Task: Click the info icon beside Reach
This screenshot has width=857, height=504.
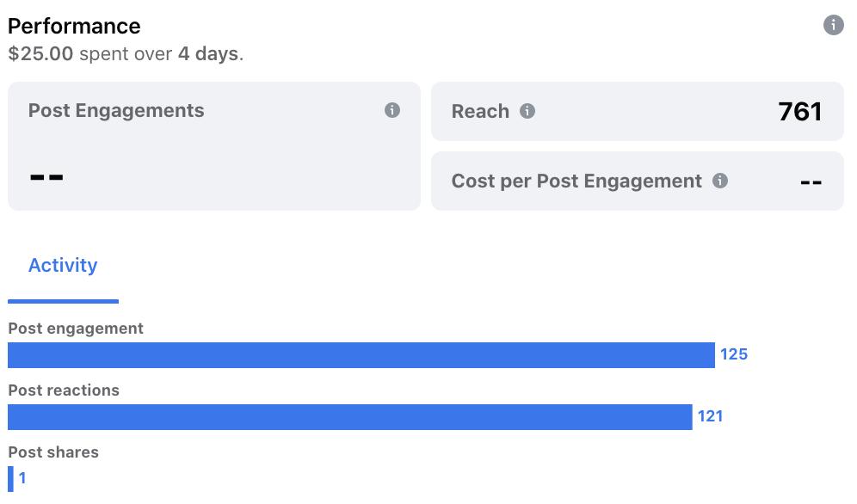Action: [x=527, y=111]
